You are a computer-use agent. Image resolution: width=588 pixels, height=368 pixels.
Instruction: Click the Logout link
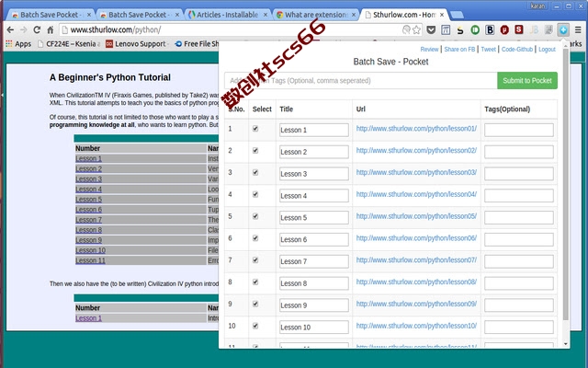pos(547,49)
